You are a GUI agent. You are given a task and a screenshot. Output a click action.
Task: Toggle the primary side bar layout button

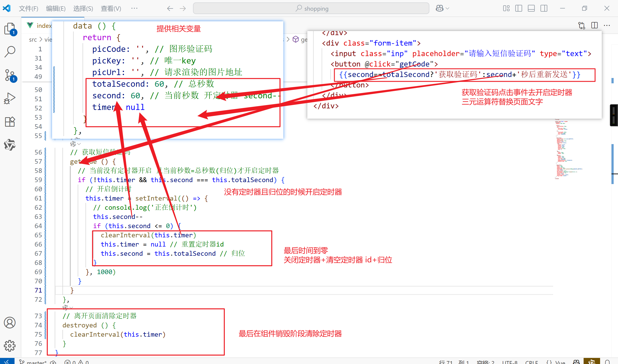[519, 8]
